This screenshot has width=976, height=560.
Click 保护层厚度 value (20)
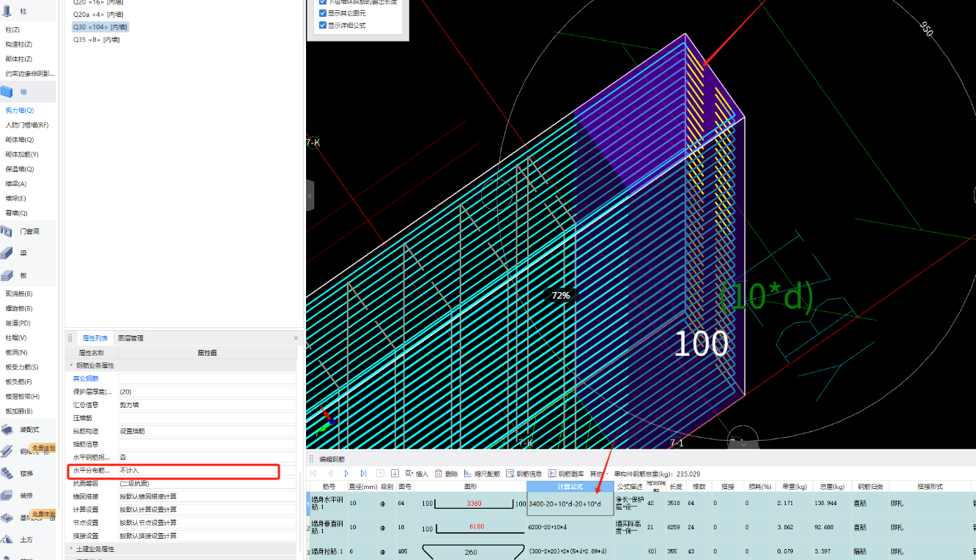pos(207,392)
